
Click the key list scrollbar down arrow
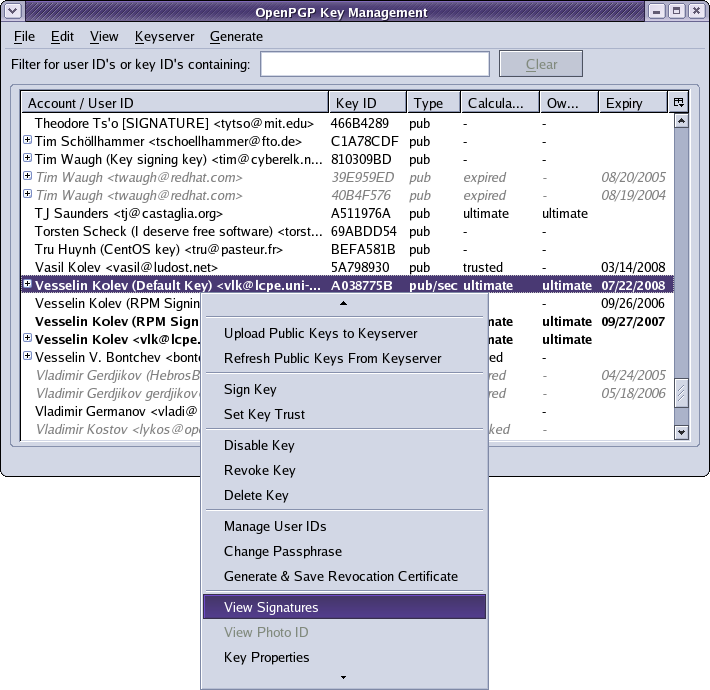(x=681, y=432)
